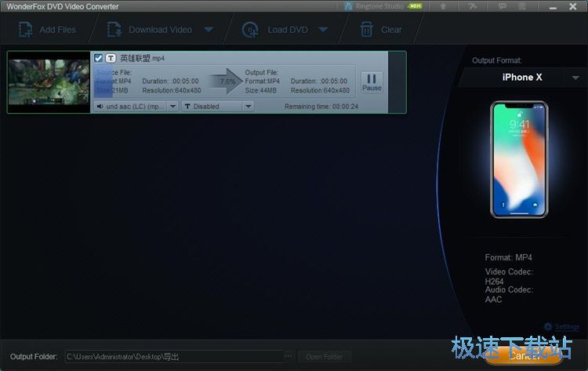Click the key register icon in title bar

pyautogui.click(x=473, y=6)
